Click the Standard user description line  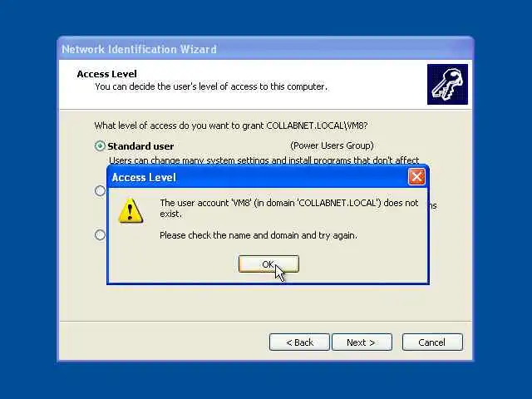tap(264, 160)
